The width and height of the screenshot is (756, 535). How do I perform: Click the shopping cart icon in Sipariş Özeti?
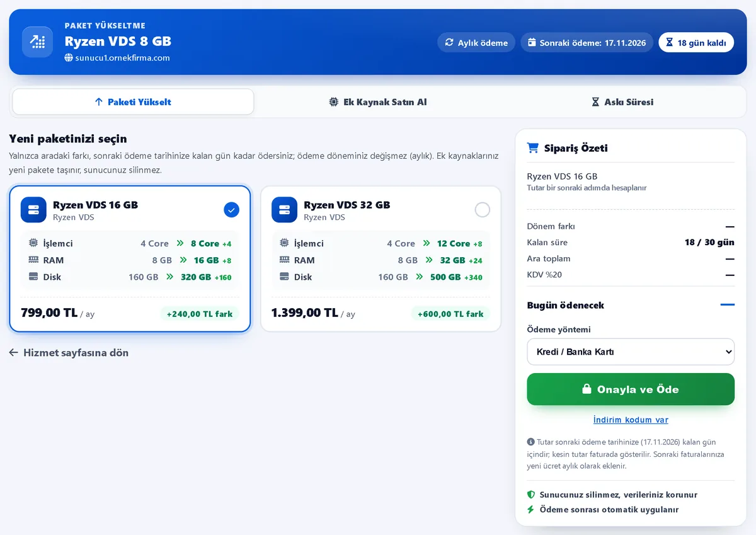(533, 148)
